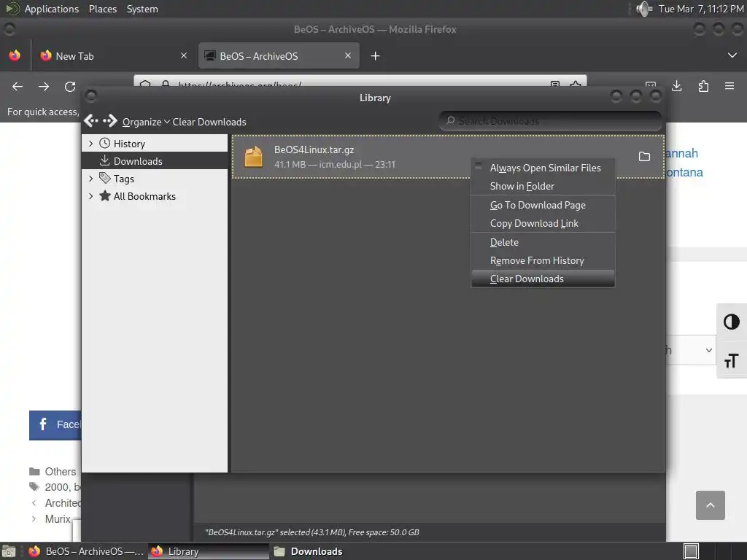Screen dimensions: 747x560
Task: Click the workspace switcher in bottom panel
Action: (x=691, y=551)
